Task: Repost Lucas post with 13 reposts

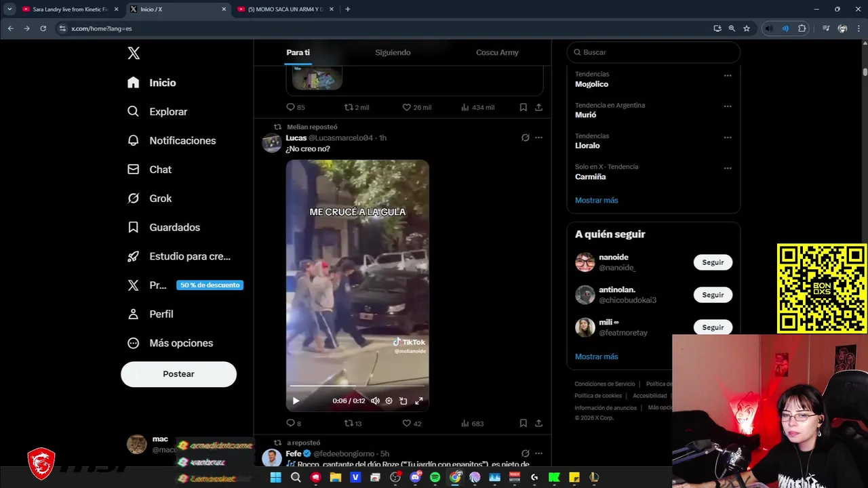Action: tap(353, 423)
